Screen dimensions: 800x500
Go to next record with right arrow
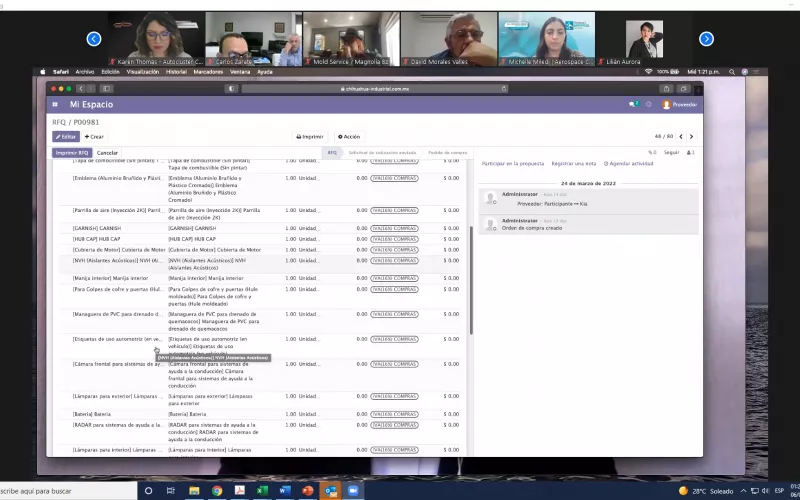(691, 136)
